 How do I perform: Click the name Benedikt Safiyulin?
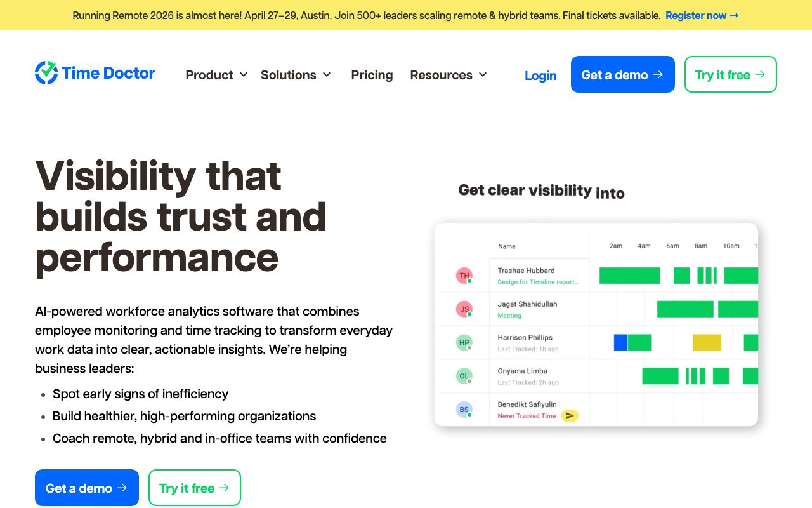pyautogui.click(x=527, y=404)
